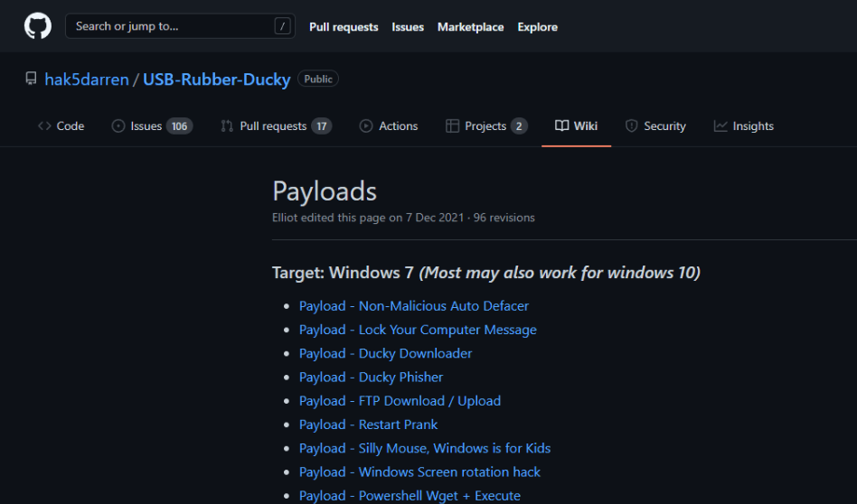This screenshot has height=504, width=857.
Task: Click the Wiki book icon
Action: click(x=562, y=126)
